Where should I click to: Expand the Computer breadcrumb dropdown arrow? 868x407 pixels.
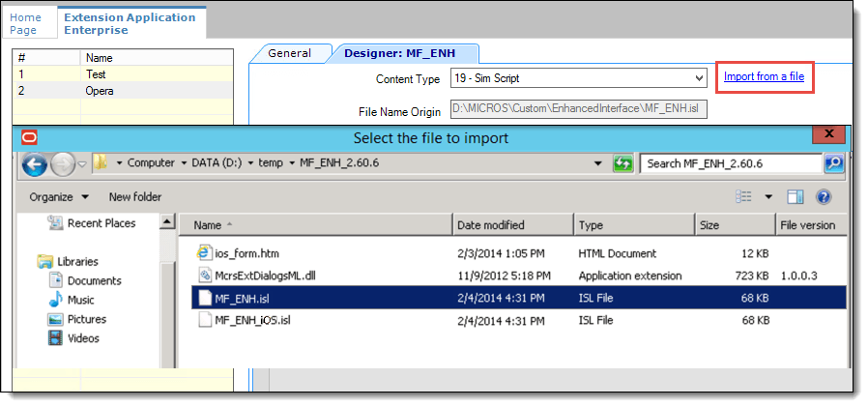tap(184, 163)
